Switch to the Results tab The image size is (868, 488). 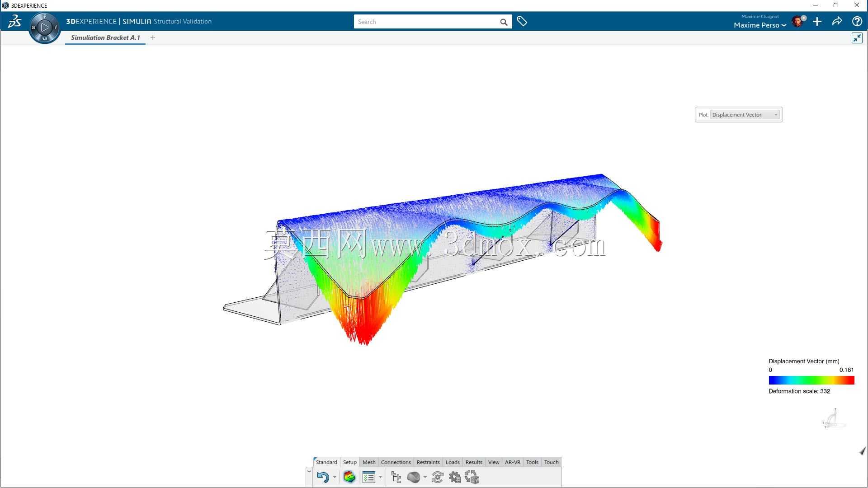coord(474,462)
